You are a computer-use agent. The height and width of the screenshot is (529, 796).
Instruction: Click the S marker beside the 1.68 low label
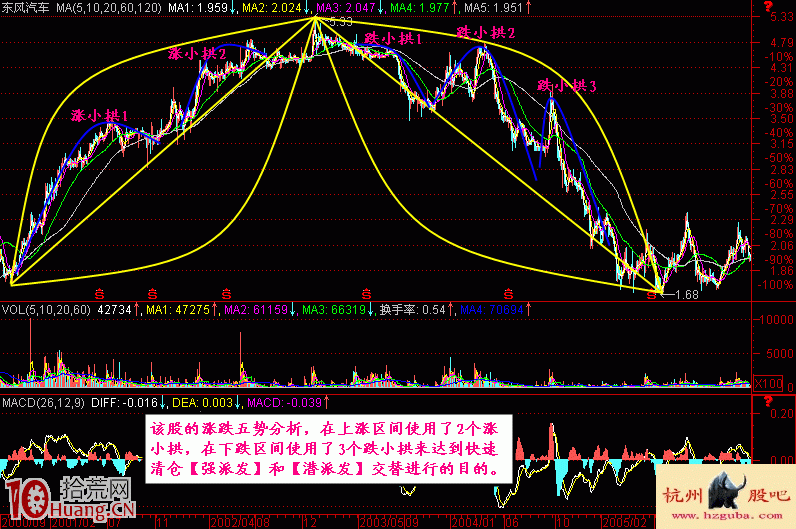(651, 295)
